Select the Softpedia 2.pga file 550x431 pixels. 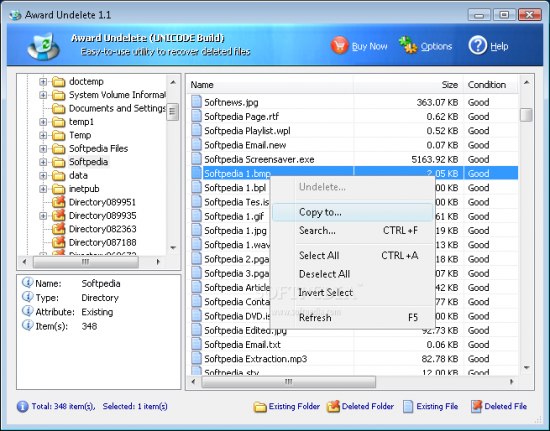tap(237, 259)
